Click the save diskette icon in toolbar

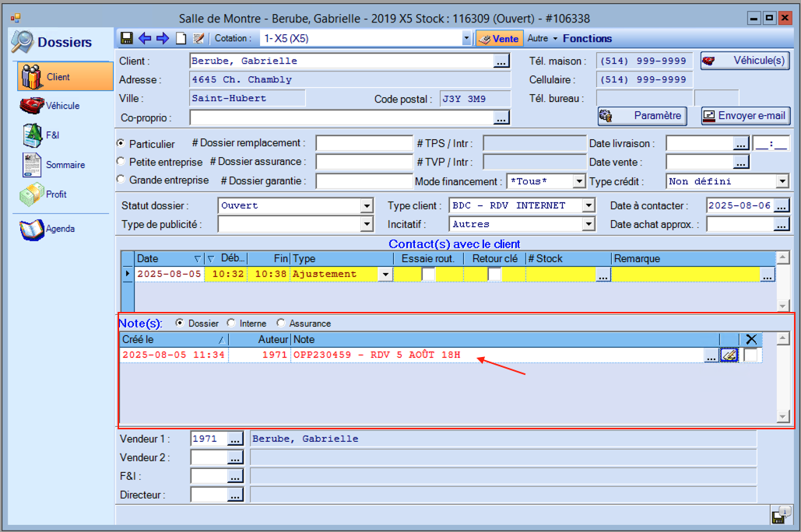click(128, 38)
